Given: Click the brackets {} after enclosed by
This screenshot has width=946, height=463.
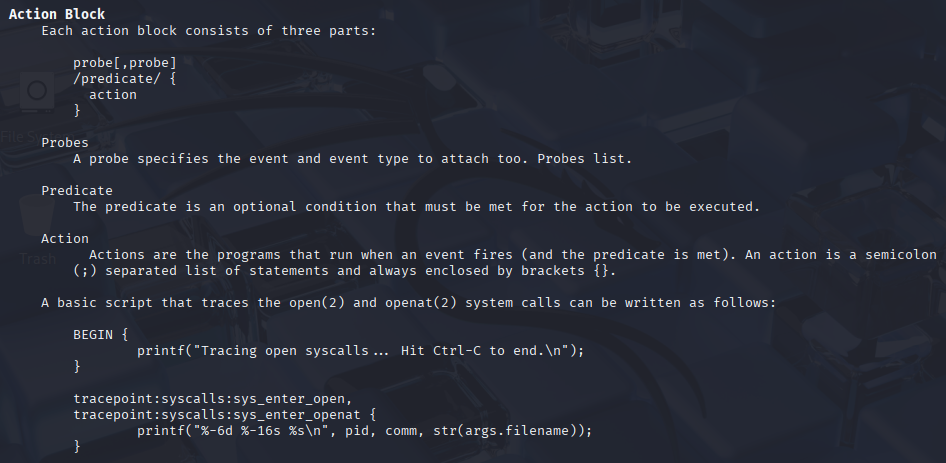Looking at the screenshot, I should point(605,270).
